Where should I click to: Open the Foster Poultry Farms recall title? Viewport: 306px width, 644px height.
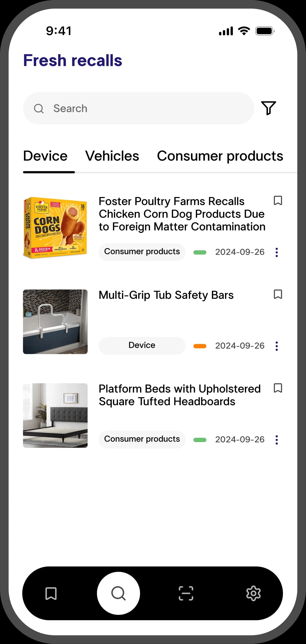click(x=182, y=214)
